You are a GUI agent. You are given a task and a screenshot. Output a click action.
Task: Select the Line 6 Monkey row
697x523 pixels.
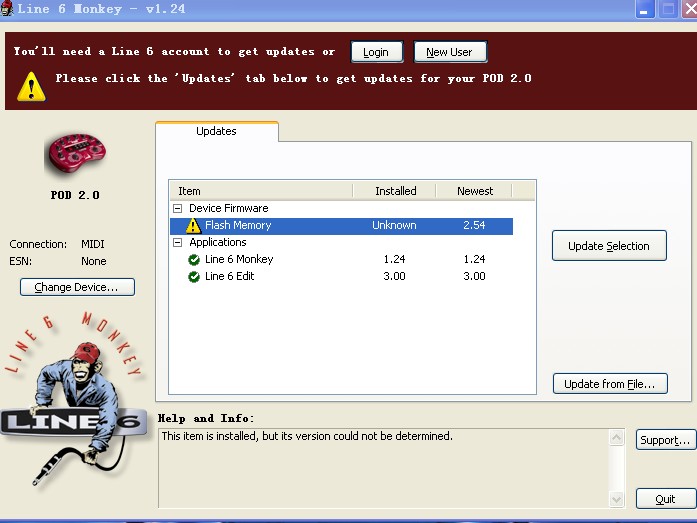click(x=341, y=260)
